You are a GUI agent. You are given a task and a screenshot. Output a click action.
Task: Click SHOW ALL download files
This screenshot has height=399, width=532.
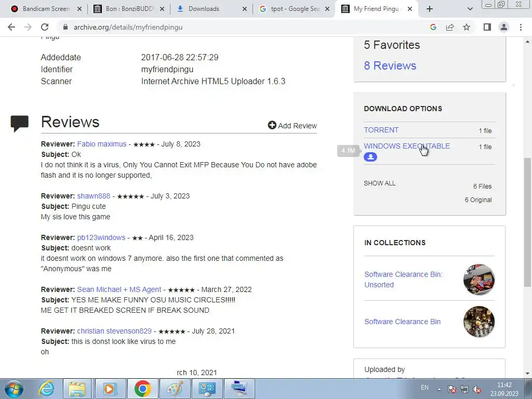coord(379,183)
